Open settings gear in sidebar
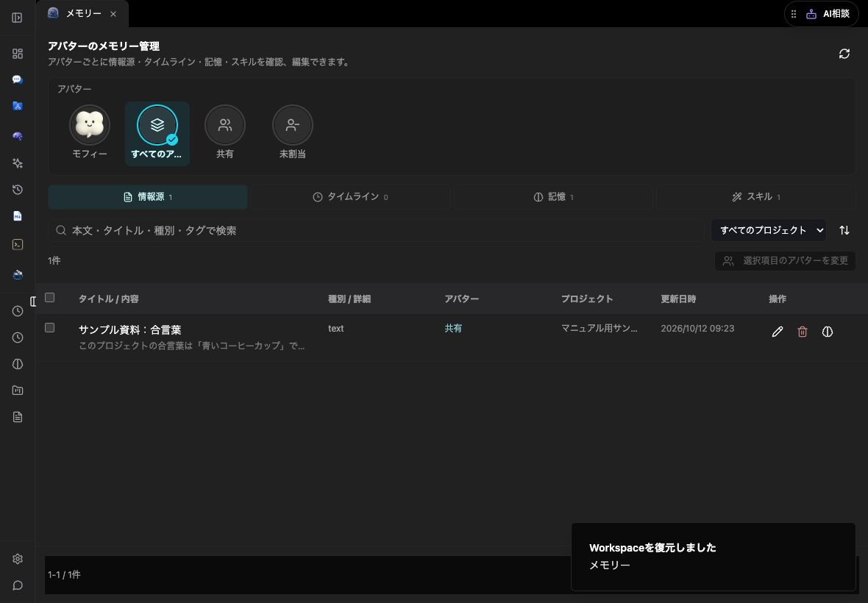 pyautogui.click(x=18, y=559)
